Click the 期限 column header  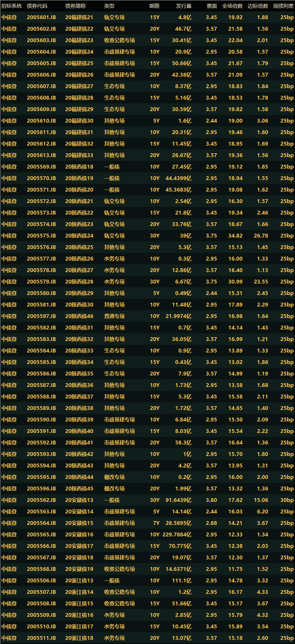click(154, 6)
